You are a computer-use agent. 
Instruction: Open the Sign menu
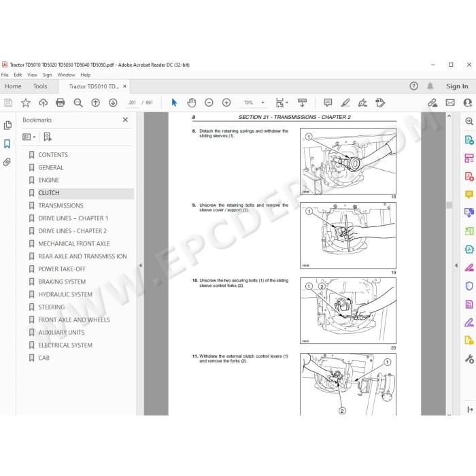(x=47, y=75)
